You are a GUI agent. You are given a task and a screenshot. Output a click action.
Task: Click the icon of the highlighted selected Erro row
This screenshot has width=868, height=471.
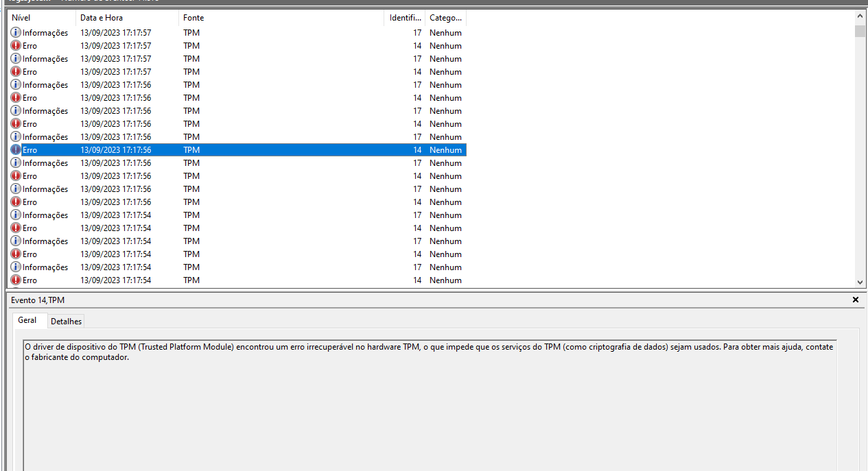16,149
